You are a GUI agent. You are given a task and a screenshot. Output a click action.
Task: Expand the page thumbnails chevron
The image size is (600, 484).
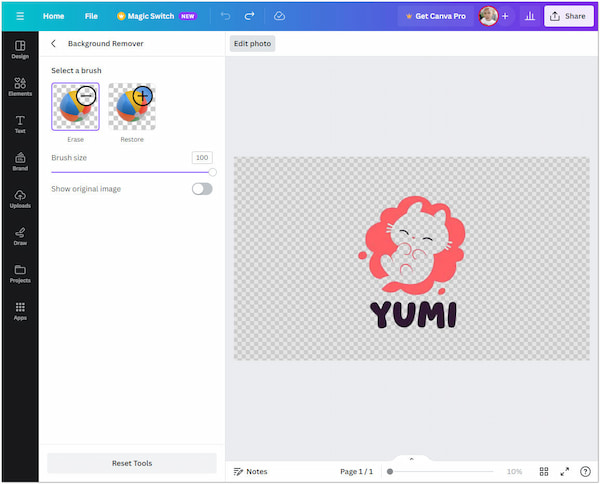(x=411, y=458)
